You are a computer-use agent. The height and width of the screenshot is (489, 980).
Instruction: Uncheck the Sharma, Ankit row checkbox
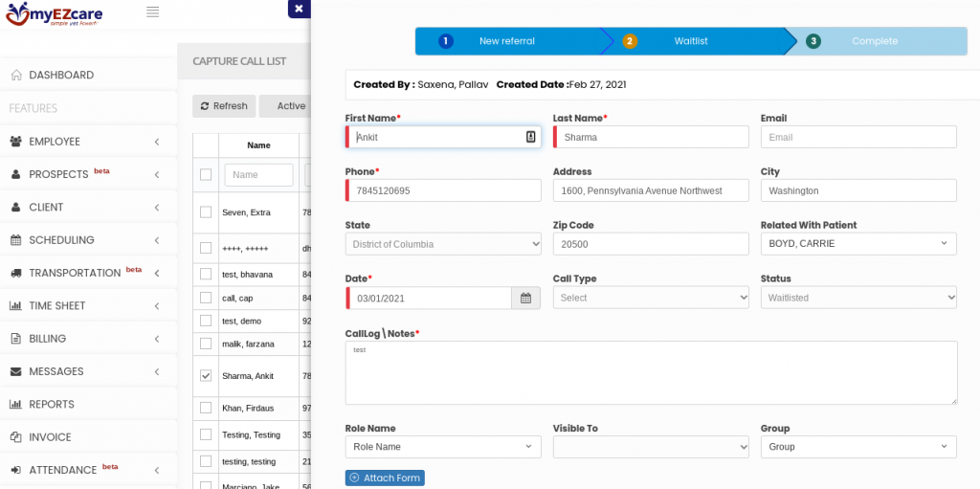[206, 376]
